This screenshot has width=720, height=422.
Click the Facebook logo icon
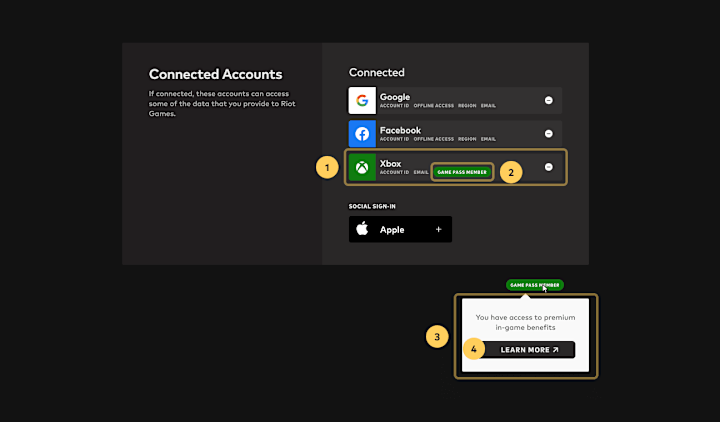coord(362,134)
